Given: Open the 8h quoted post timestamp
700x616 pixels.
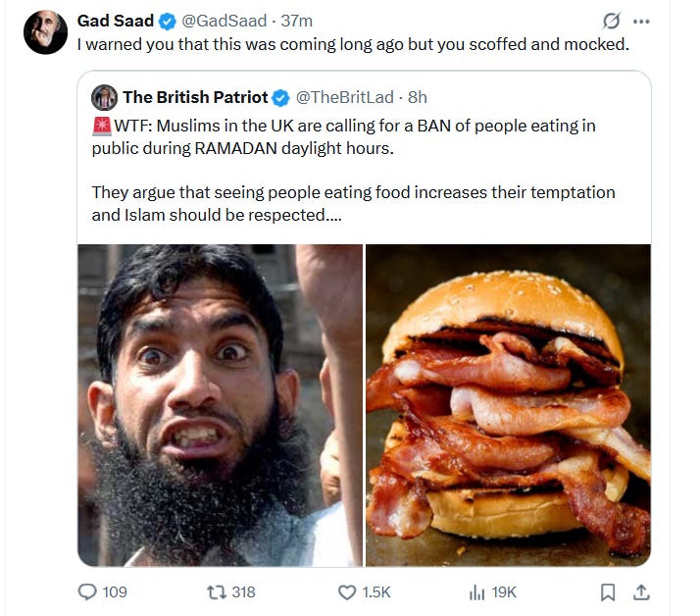Looking at the screenshot, I should 418,97.
